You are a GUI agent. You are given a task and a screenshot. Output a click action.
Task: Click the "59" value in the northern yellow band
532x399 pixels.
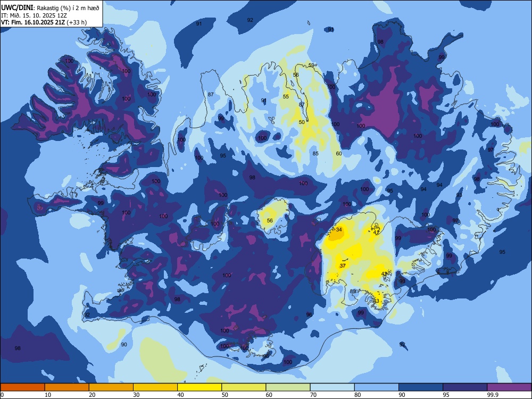tap(311, 65)
